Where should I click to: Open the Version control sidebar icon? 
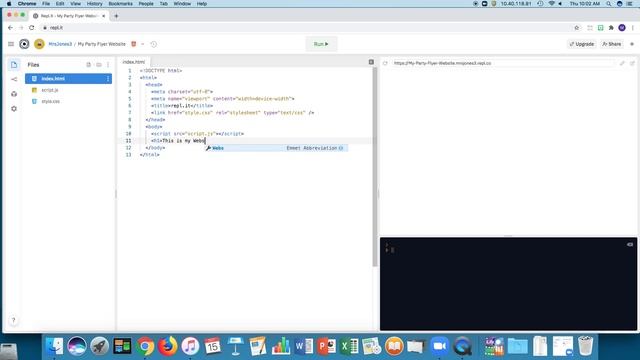(14, 79)
